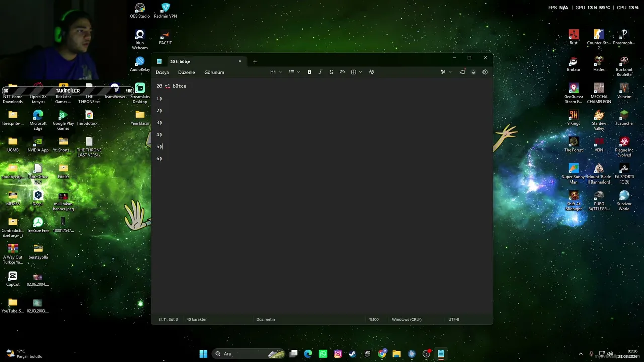Select the PUBG BATTLEGROUNDS desktop icon
644x362 pixels.
point(599,201)
